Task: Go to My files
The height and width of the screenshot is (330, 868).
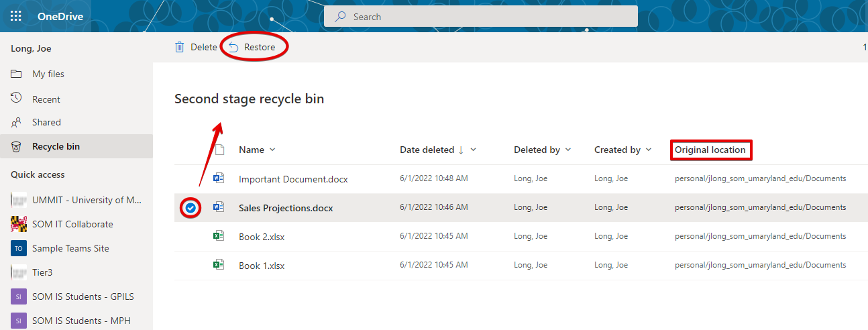Action: point(48,74)
